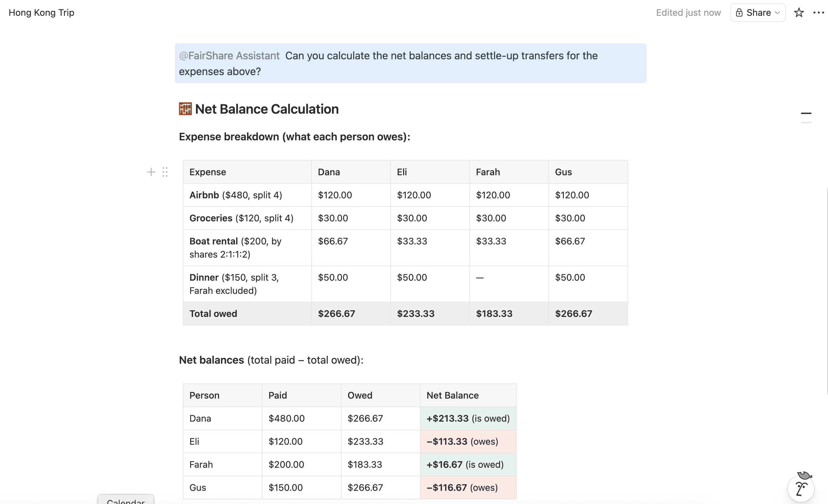Select the Expense column header cell
This screenshot has height=504, width=828.
click(247, 172)
